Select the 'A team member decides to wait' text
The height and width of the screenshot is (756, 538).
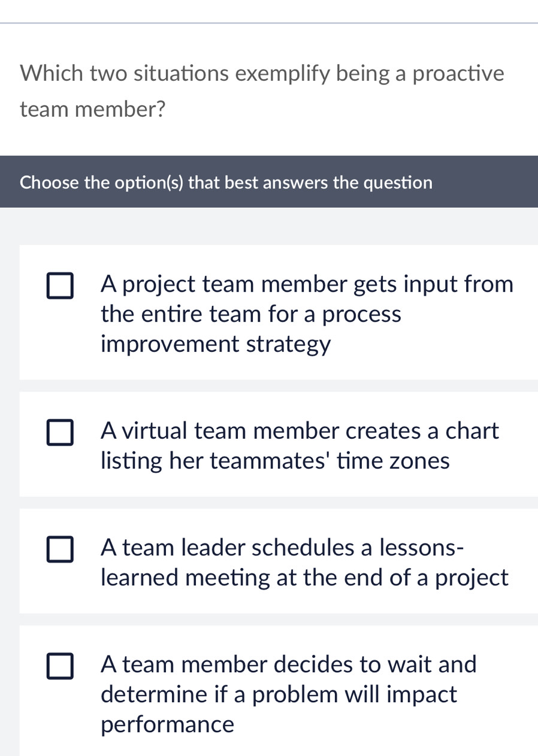click(289, 664)
